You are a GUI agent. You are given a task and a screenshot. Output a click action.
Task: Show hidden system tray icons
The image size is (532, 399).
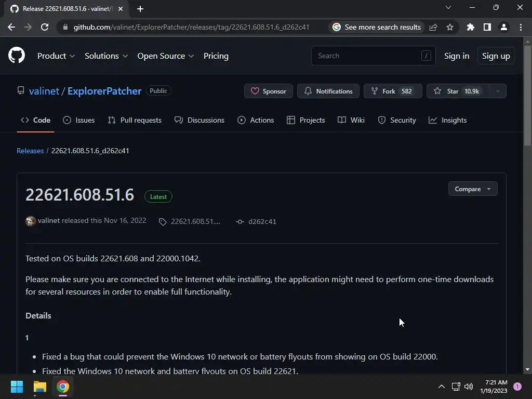pos(442,387)
